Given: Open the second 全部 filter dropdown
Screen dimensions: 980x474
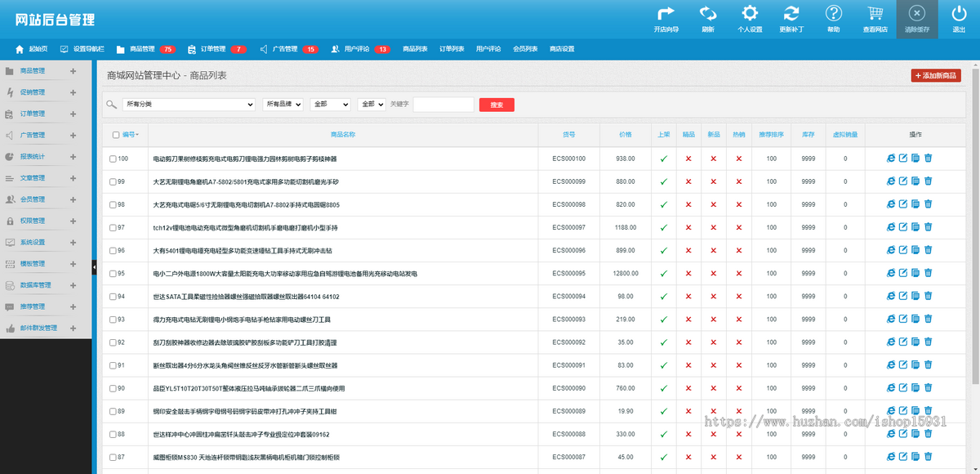Looking at the screenshot, I should tap(372, 105).
